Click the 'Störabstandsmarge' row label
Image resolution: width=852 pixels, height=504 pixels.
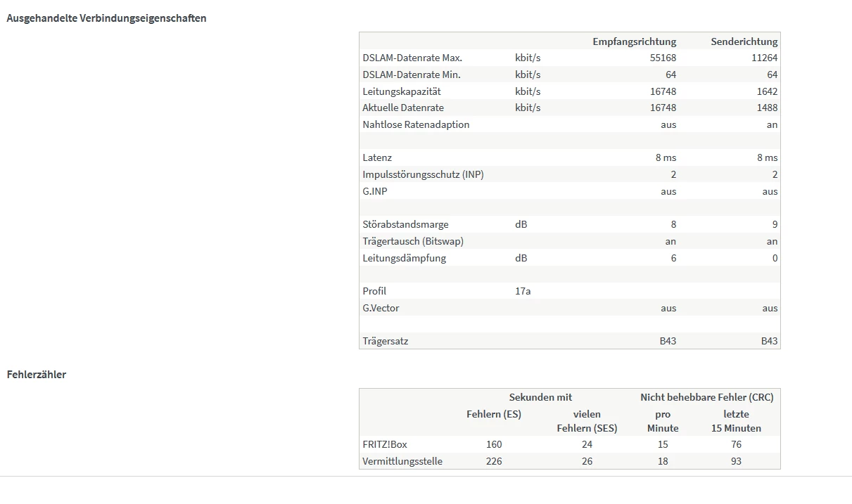[x=405, y=224]
